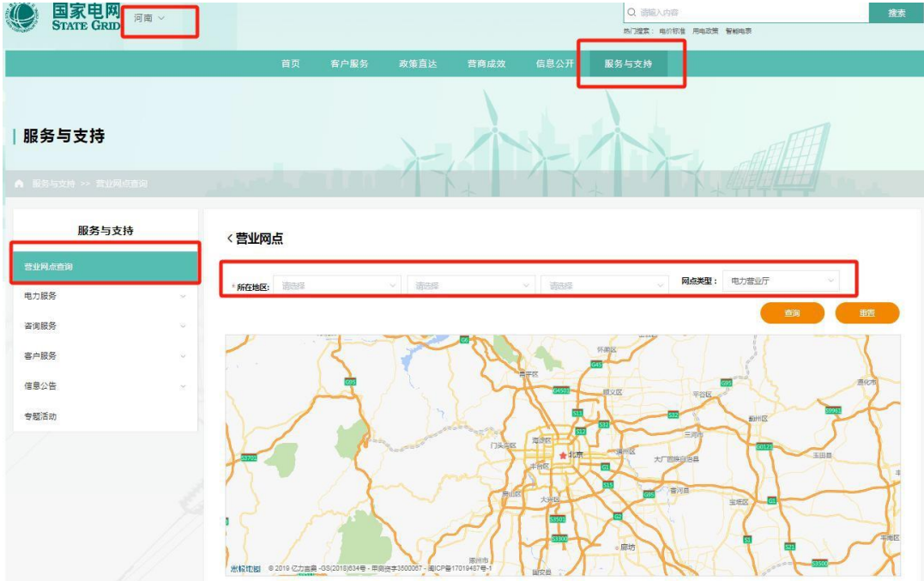The height and width of the screenshot is (581, 924).
Task: Select 营业网点查询 in the sidebar
Action: tap(105, 266)
